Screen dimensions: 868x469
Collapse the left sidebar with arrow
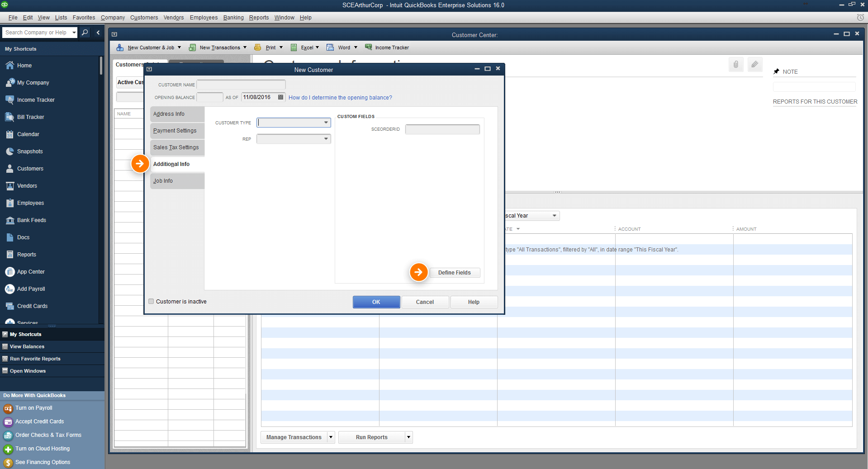(x=98, y=33)
